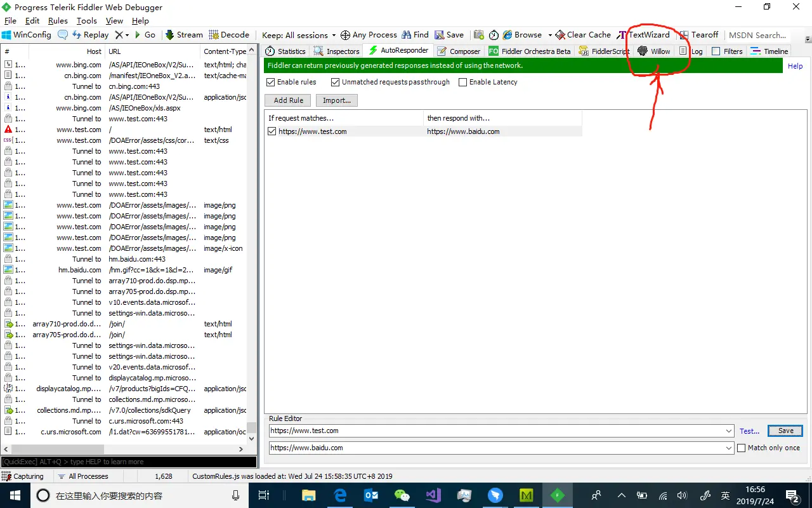Replay the selected sessions
Viewport: 812px width, 508px height.
[91, 35]
